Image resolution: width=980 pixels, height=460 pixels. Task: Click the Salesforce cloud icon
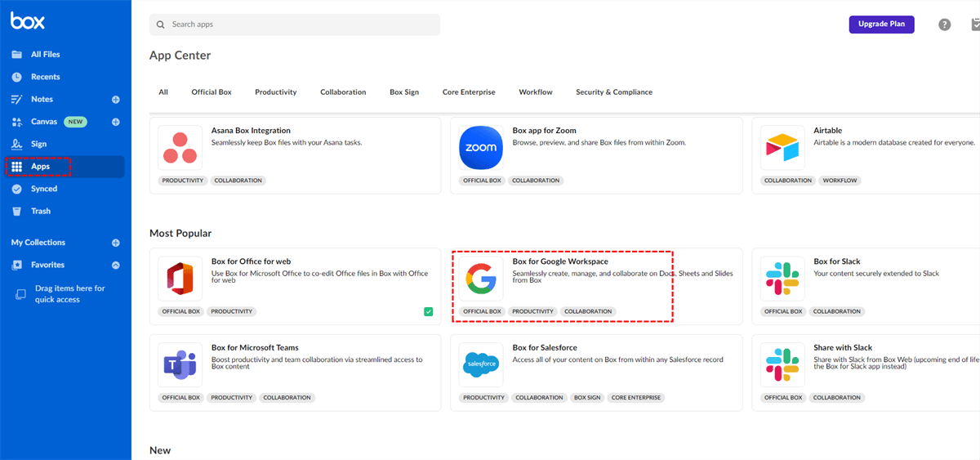481,364
